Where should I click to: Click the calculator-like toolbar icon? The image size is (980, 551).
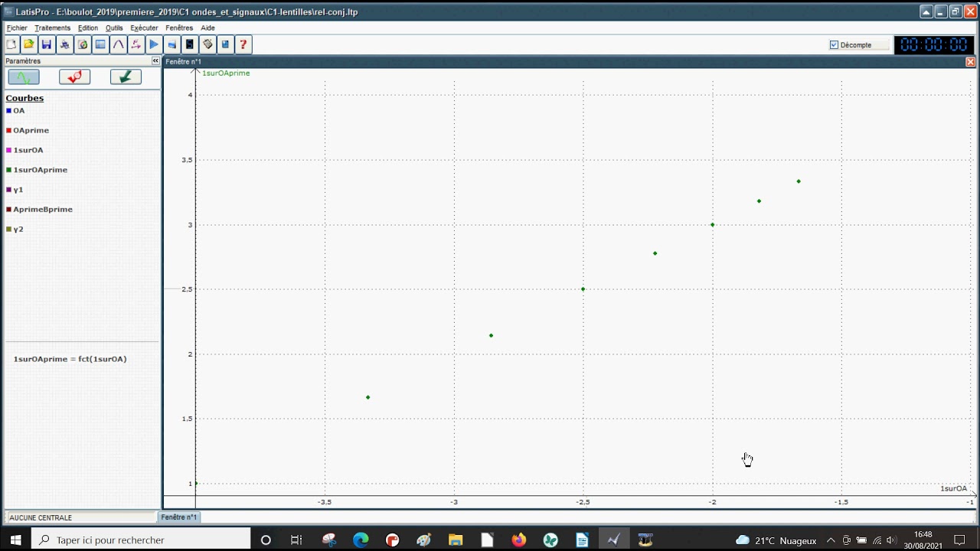click(207, 44)
